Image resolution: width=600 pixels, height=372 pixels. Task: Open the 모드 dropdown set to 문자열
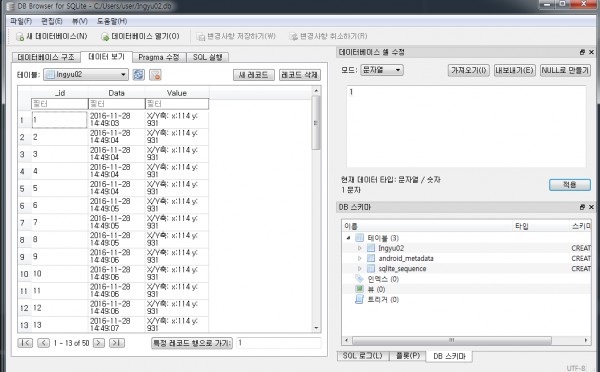coord(382,70)
